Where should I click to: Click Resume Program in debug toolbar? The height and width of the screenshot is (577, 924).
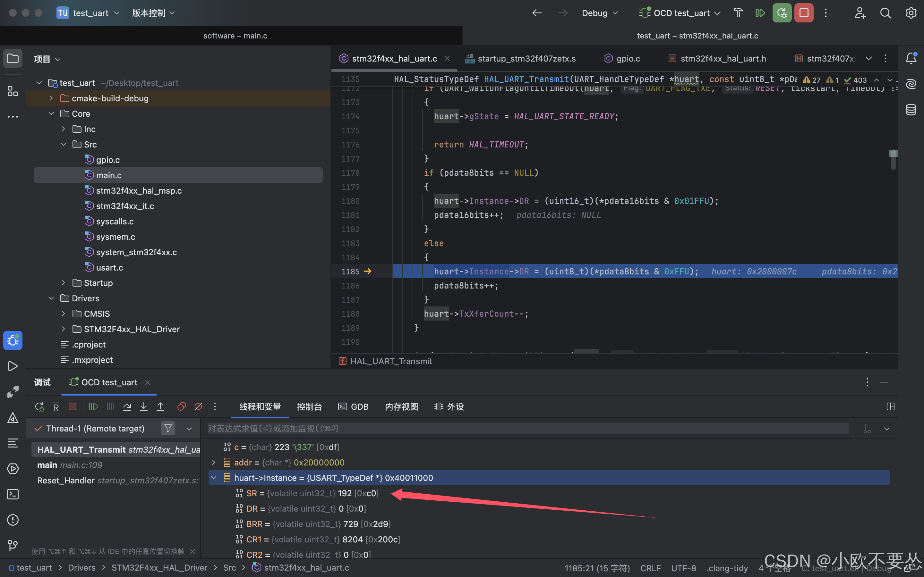pos(93,407)
